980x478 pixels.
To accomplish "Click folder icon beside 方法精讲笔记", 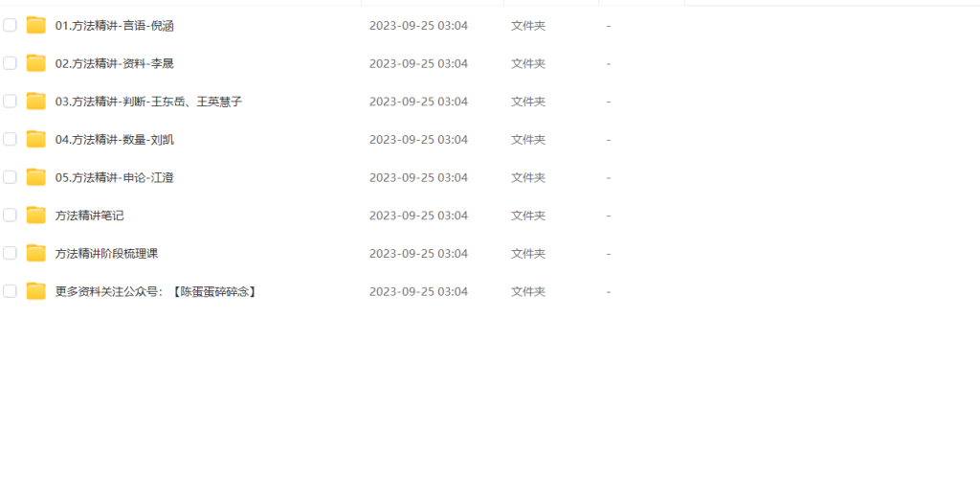I will [36, 216].
